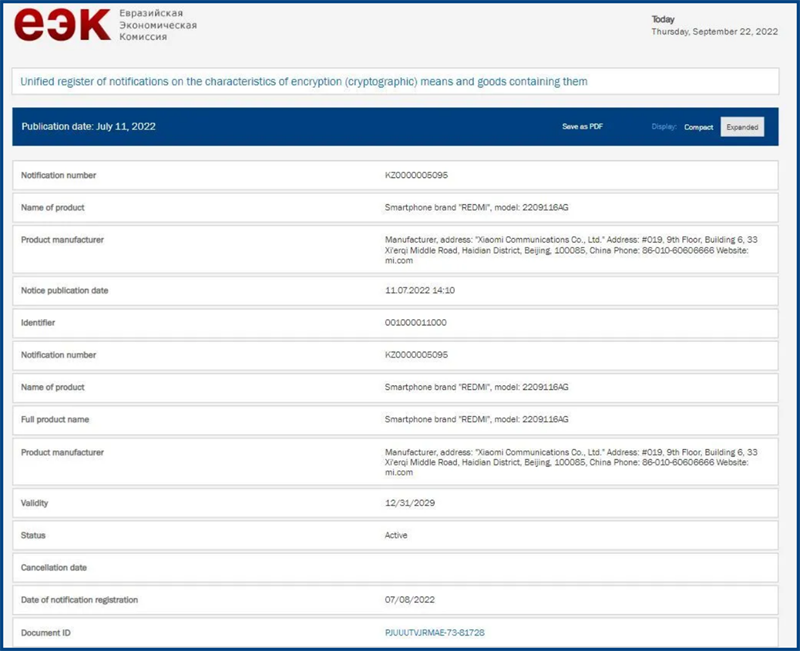Screen dimensions: 800x651
Task: Click the 'Notice publication date' label
Action: point(64,290)
